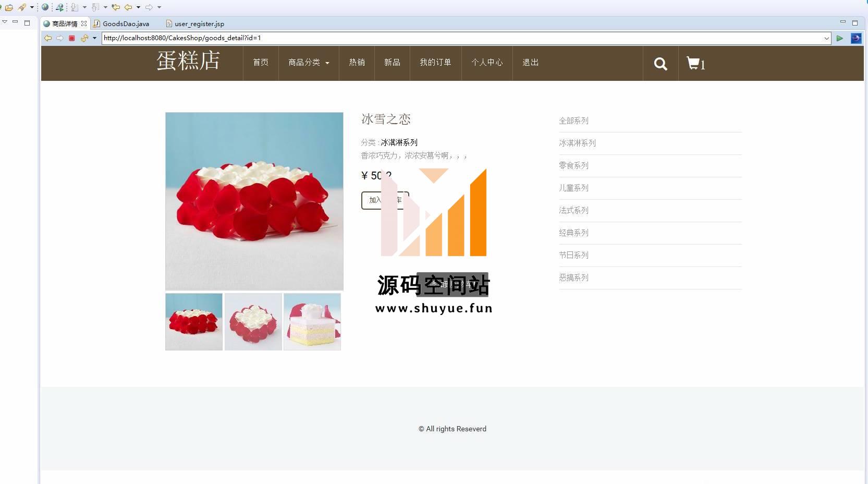The height and width of the screenshot is (484, 868).
Task: Click the 蛋糕店 site logo
Action: 188,60
